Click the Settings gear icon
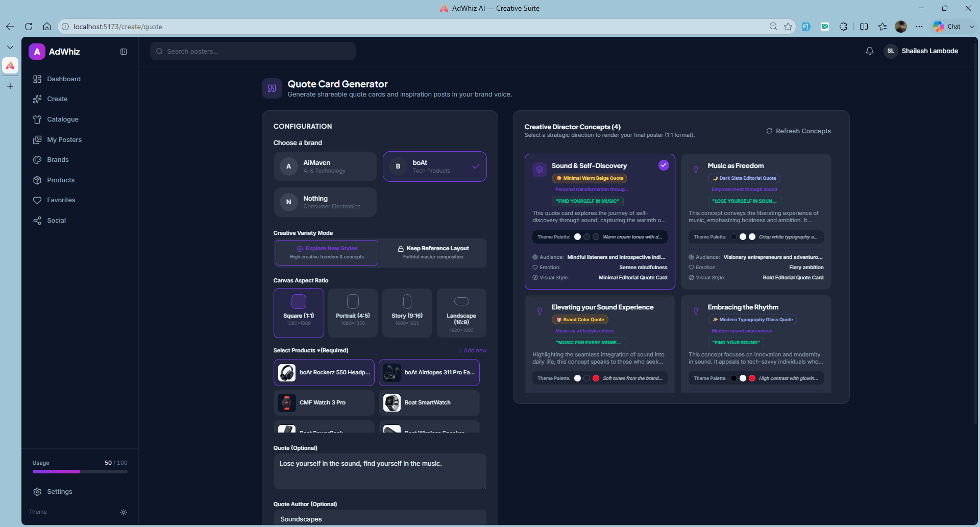 (x=37, y=492)
